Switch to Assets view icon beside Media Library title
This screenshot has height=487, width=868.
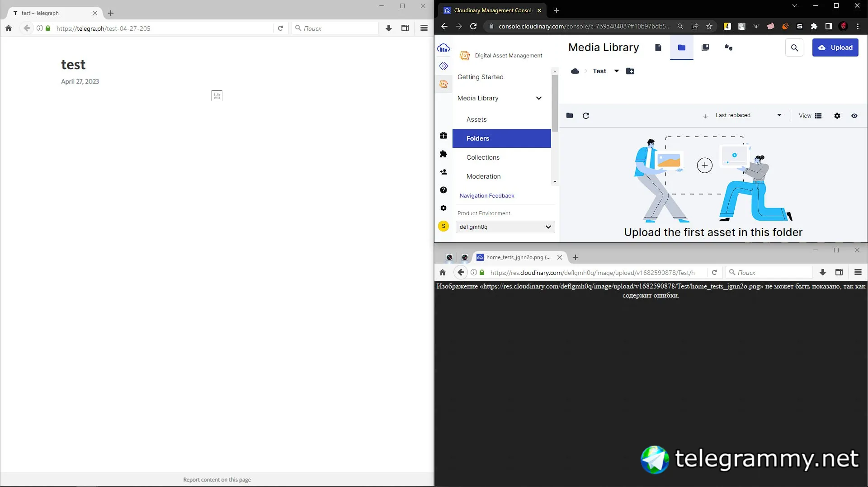[658, 47]
